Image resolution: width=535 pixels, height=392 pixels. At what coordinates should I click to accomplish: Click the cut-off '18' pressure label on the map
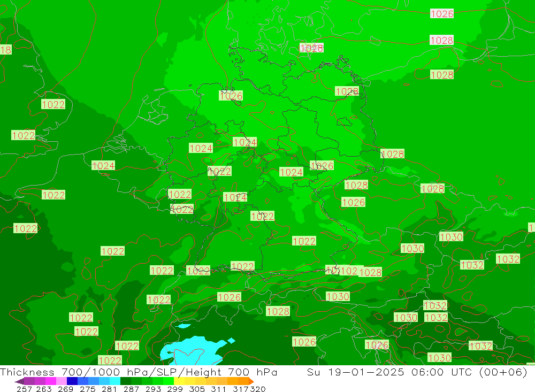tap(6, 50)
